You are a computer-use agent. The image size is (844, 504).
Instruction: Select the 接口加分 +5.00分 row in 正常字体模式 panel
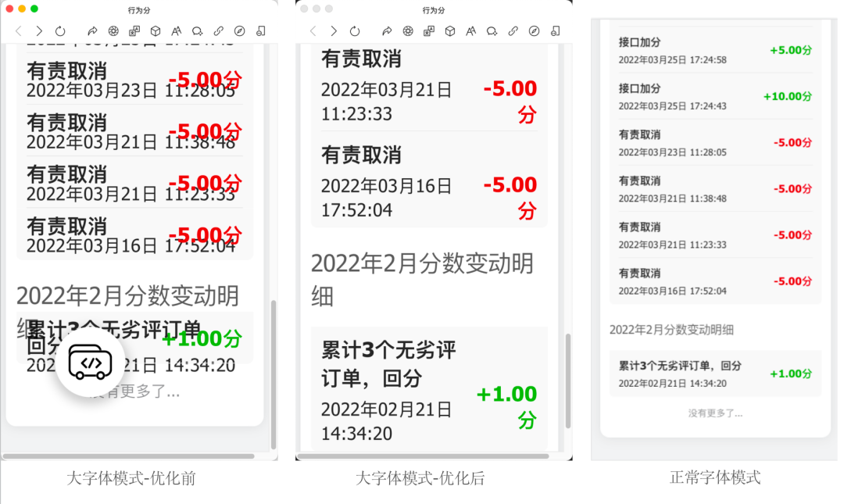715,50
